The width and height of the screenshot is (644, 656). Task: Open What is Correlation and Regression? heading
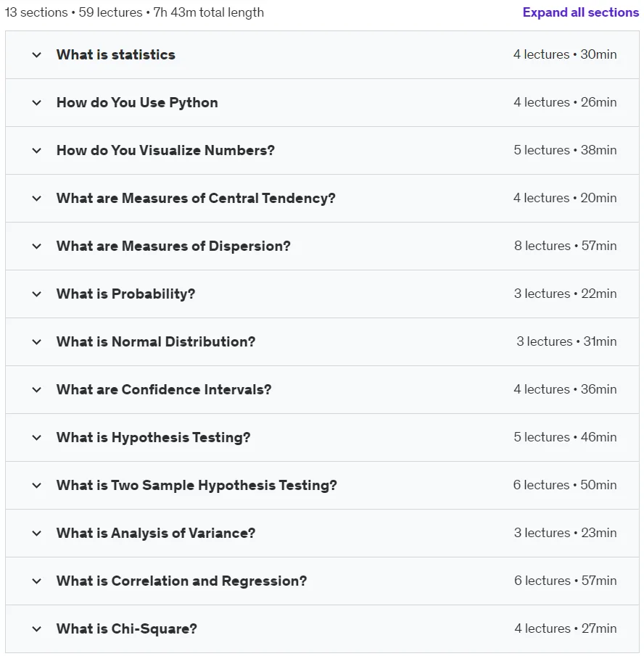181,581
